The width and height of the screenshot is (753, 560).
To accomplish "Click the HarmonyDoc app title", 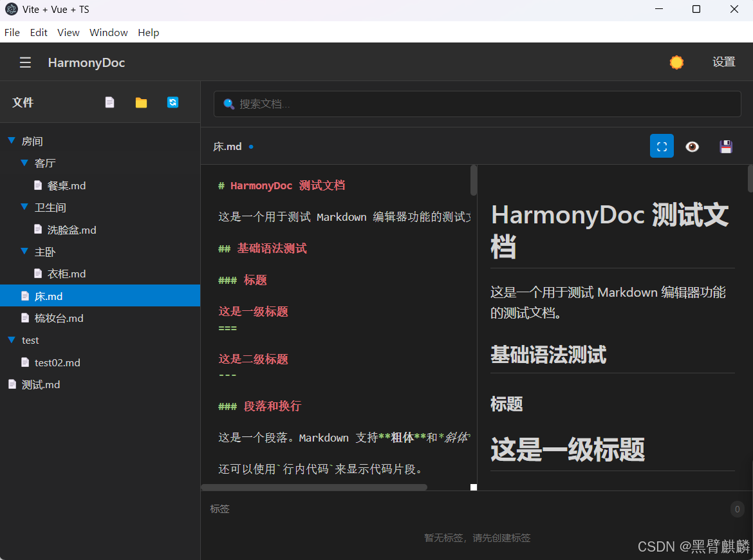I will pos(86,62).
